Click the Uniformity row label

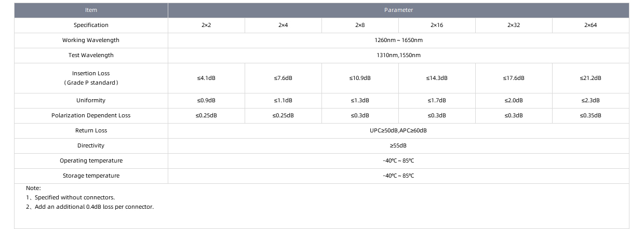click(x=91, y=101)
